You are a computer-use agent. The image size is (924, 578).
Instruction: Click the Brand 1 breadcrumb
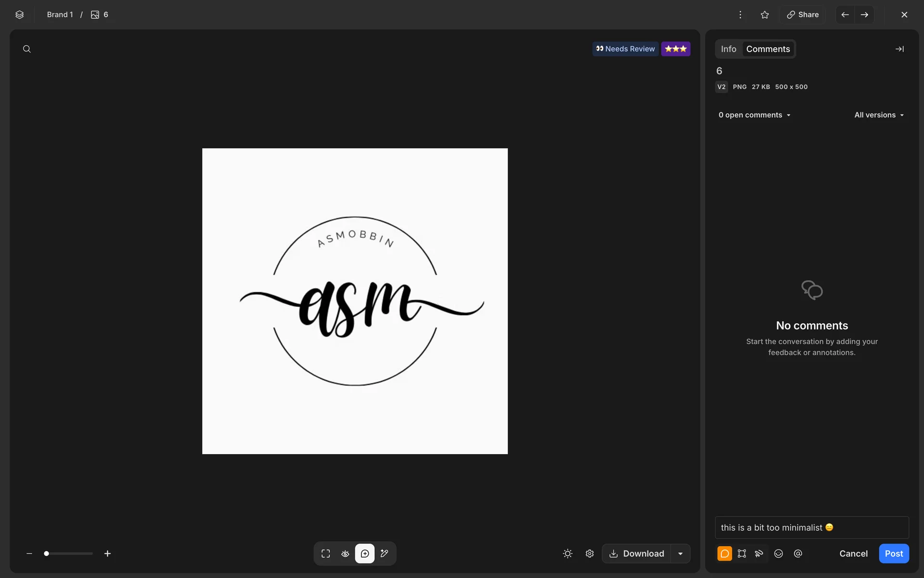[x=60, y=14]
